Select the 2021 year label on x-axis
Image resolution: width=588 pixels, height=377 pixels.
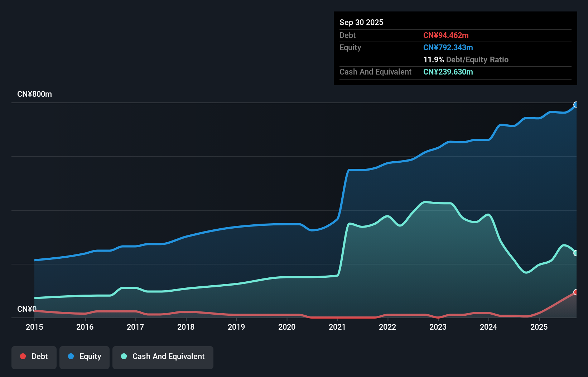[337, 327]
